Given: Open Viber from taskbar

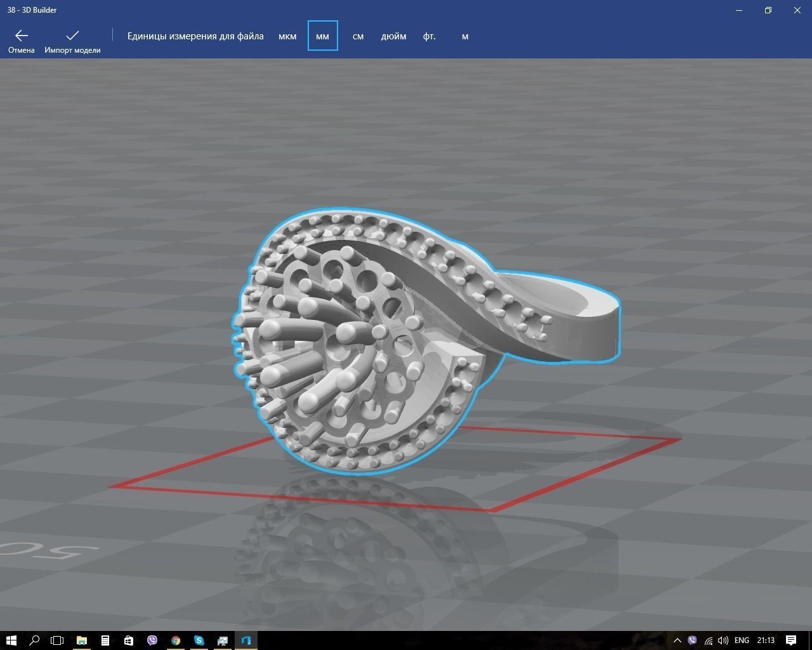Looking at the screenshot, I should 152,640.
